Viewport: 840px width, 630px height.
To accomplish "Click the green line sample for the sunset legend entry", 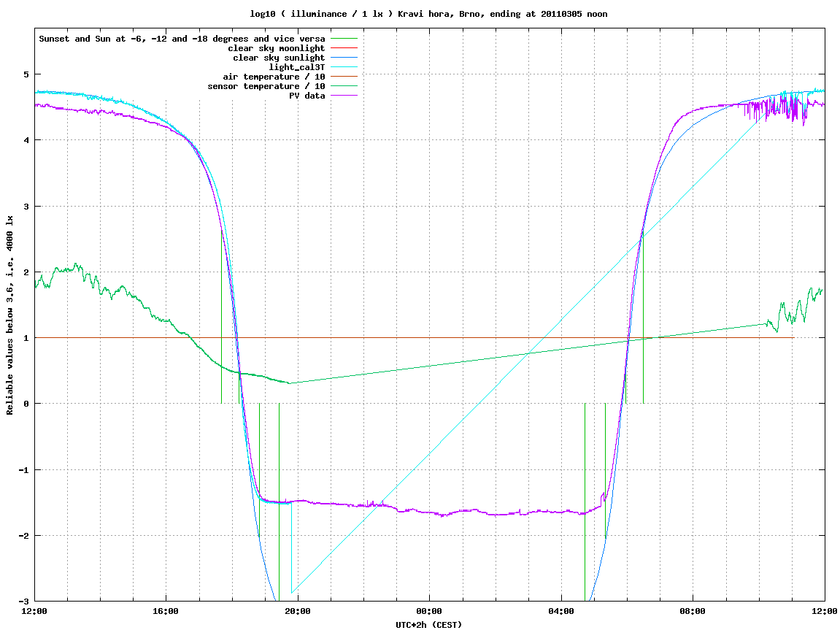I will coord(344,39).
